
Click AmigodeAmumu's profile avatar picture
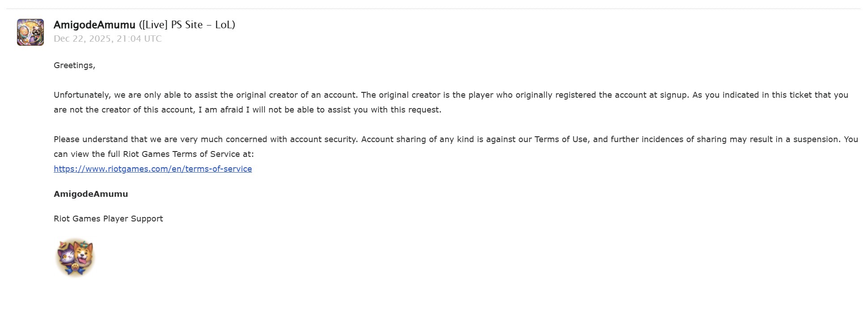[x=30, y=32]
